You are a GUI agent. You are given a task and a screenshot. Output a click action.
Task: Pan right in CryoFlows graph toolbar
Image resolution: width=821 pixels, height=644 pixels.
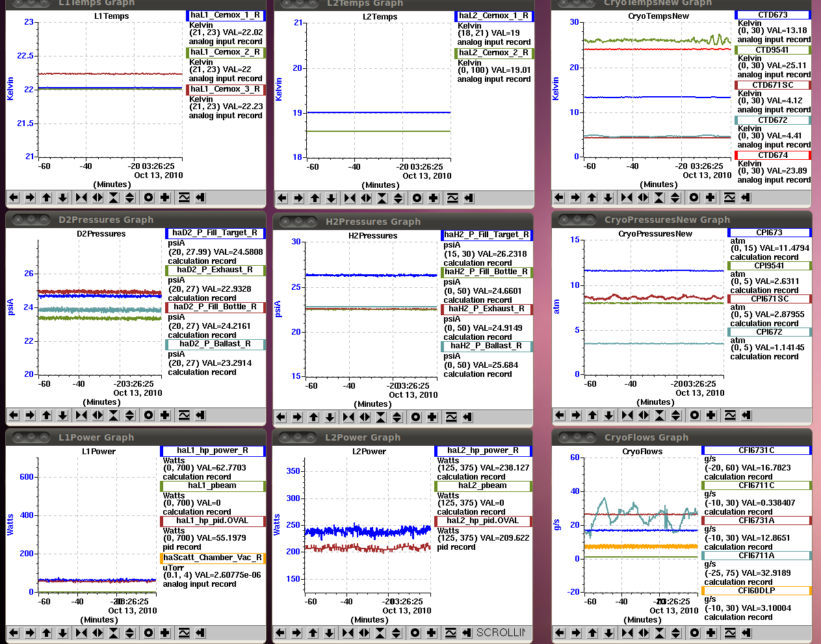tap(576, 633)
